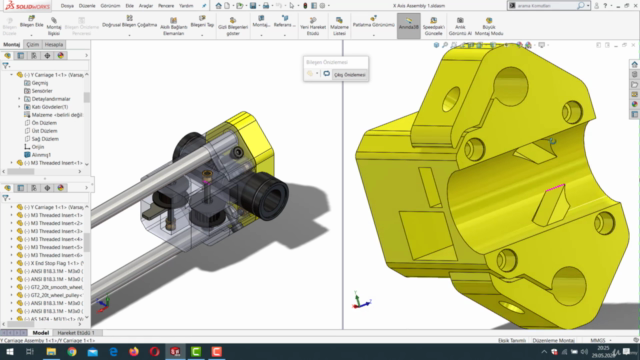Open the Düzenle menu
The height and width of the screenshot is (360, 640).
point(87,6)
